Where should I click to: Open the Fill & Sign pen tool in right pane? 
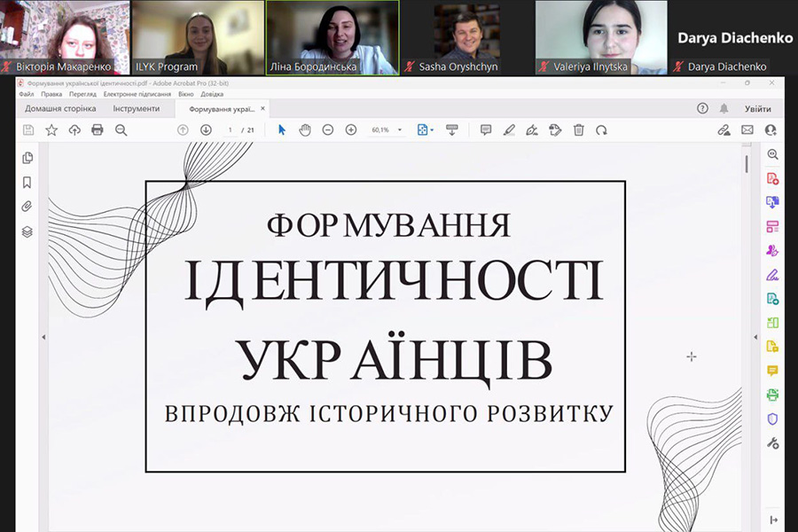pyautogui.click(x=772, y=275)
